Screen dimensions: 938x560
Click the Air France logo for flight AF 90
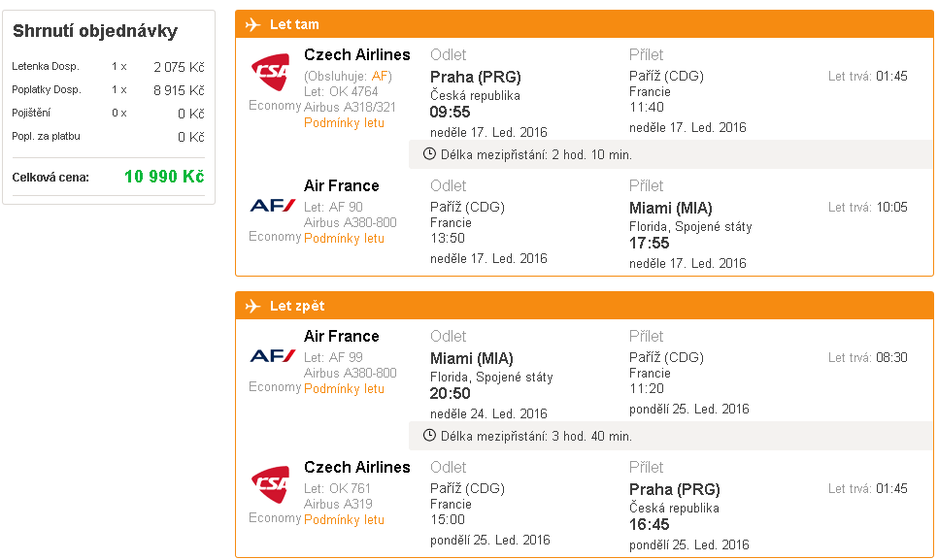pos(273,206)
